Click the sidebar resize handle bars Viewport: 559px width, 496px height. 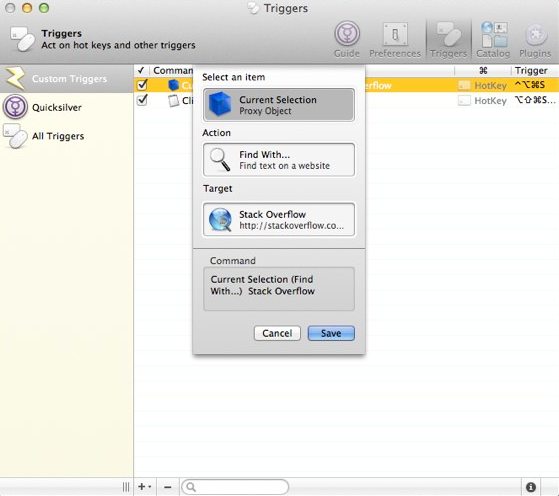pos(126,487)
